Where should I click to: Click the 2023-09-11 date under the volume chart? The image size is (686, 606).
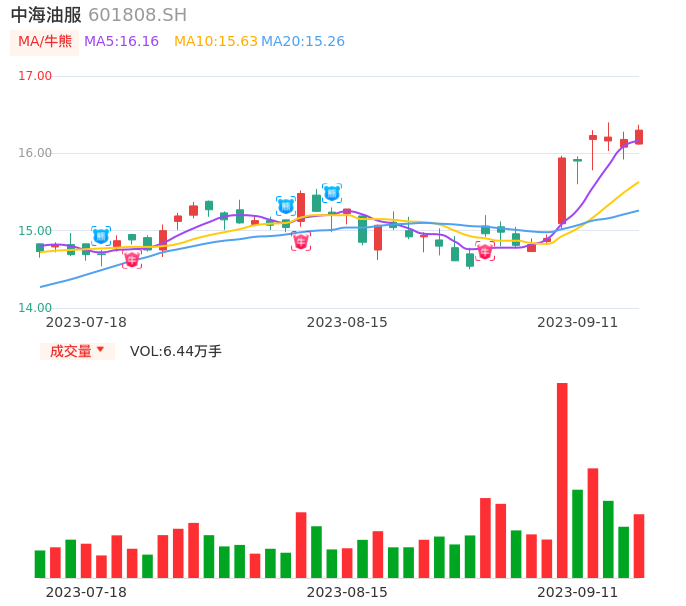click(578, 592)
